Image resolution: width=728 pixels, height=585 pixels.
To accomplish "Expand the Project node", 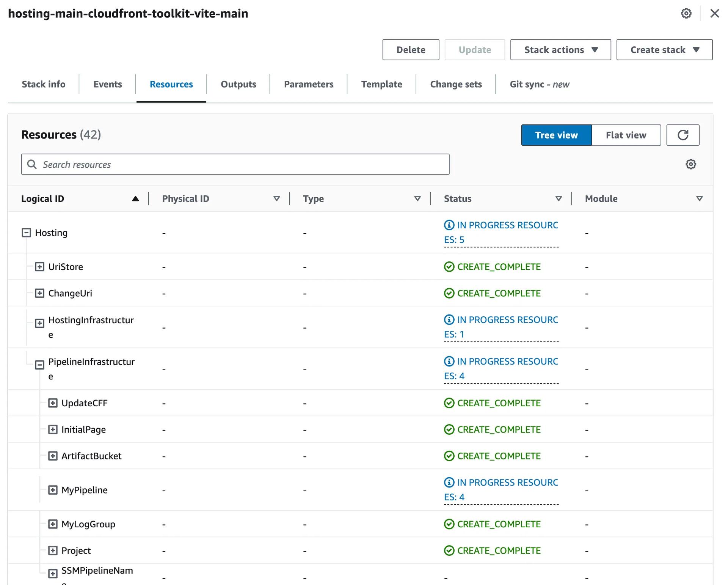I will click(53, 550).
